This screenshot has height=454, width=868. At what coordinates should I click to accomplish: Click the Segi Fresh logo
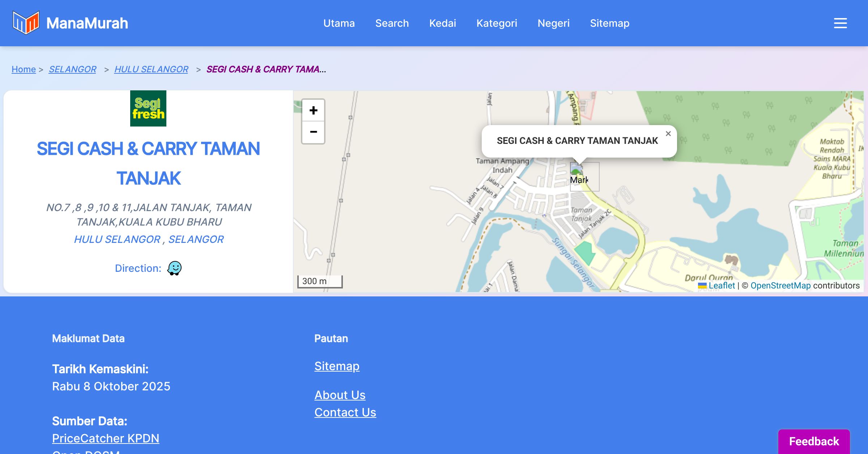pyautogui.click(x=148, y=108)
